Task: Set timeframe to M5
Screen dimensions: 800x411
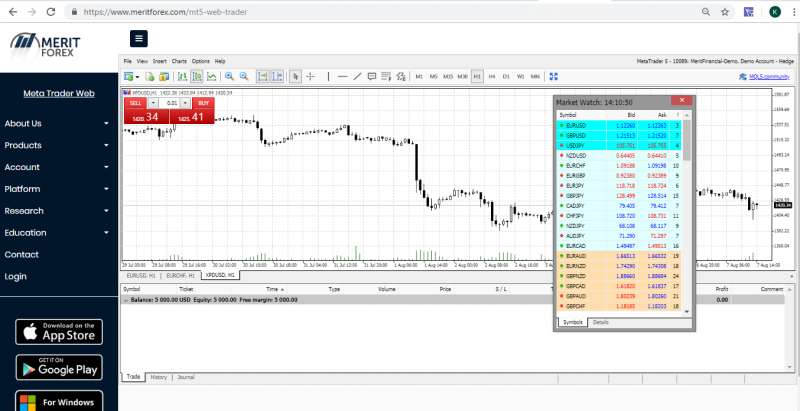Action: 434,76
